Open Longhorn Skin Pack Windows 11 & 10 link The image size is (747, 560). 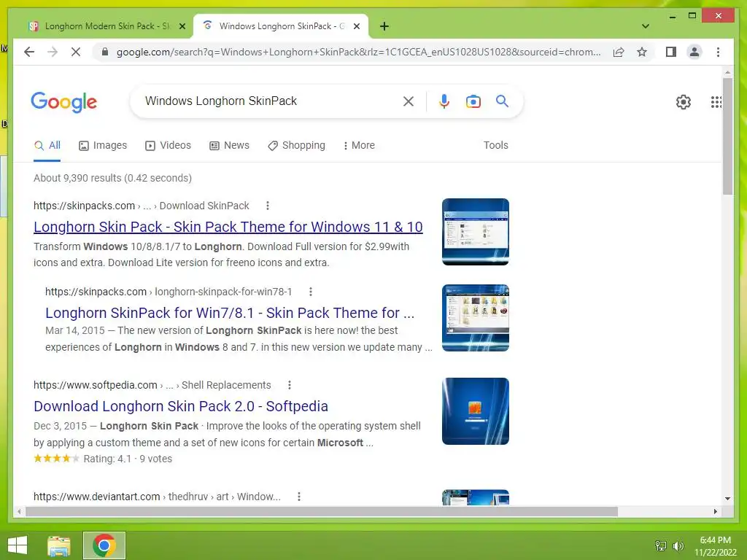(228, 227)
